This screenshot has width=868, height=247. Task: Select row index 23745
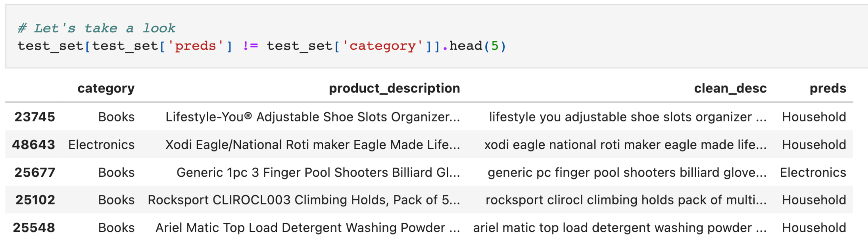tap(35, 117)
